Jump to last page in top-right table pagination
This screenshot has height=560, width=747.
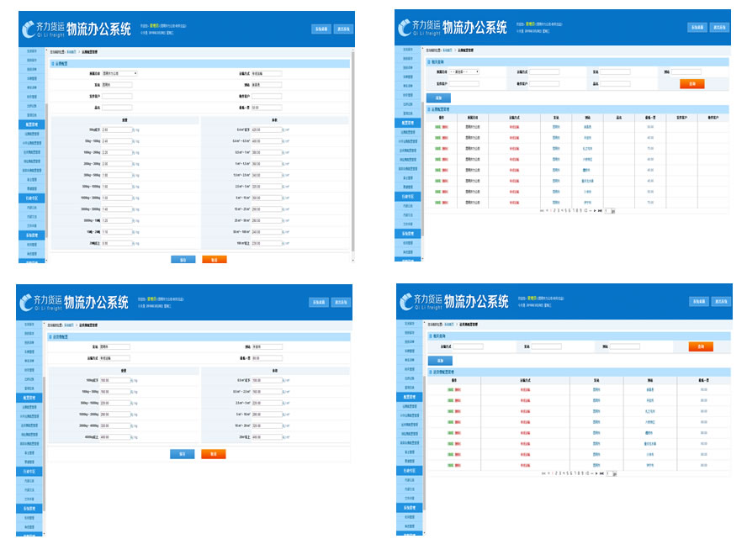click(x=600, y=211)
